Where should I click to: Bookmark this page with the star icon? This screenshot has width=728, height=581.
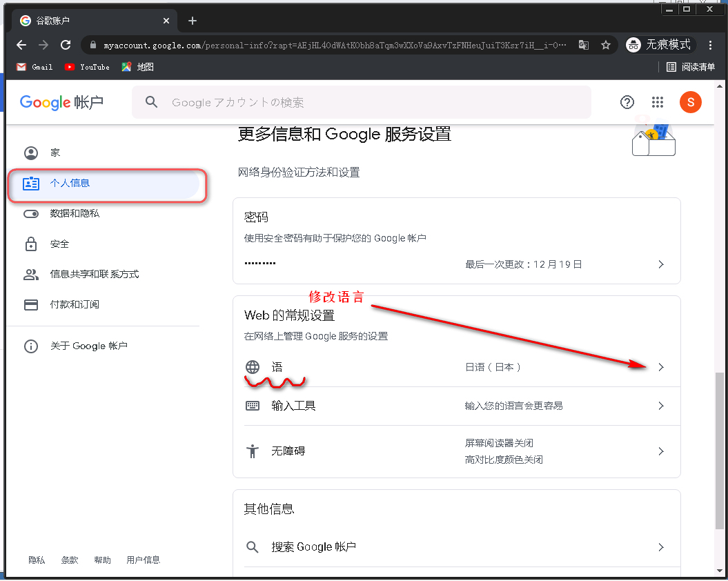coord(605,45)
